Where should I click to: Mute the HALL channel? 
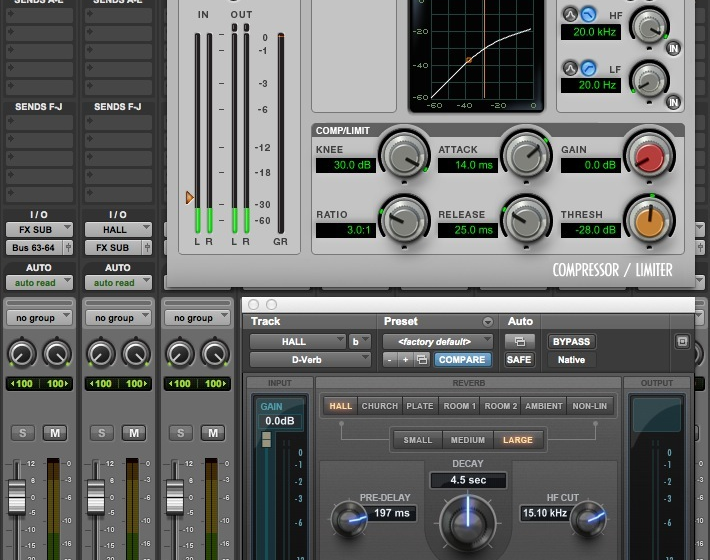coord(134,433)
